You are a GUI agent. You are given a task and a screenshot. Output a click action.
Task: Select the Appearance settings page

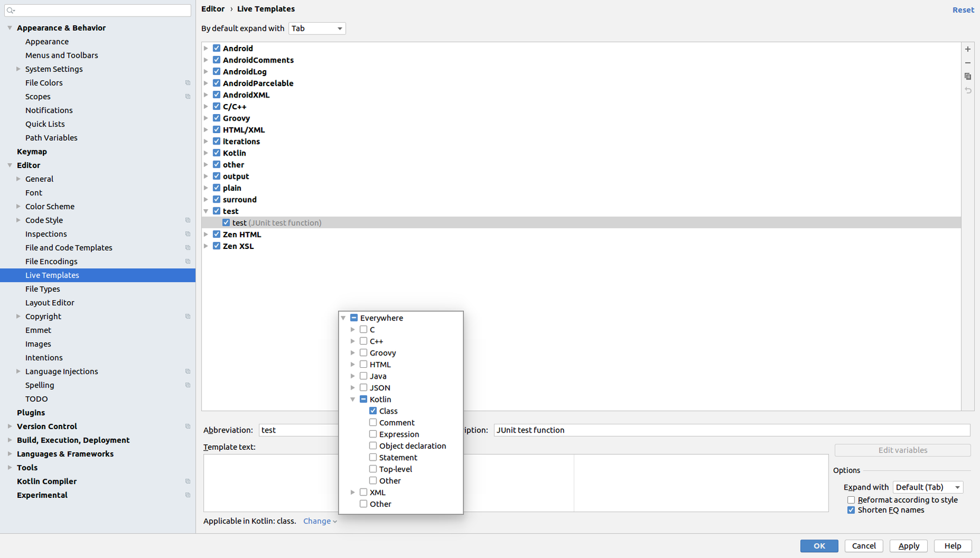(x=47, y=42)
